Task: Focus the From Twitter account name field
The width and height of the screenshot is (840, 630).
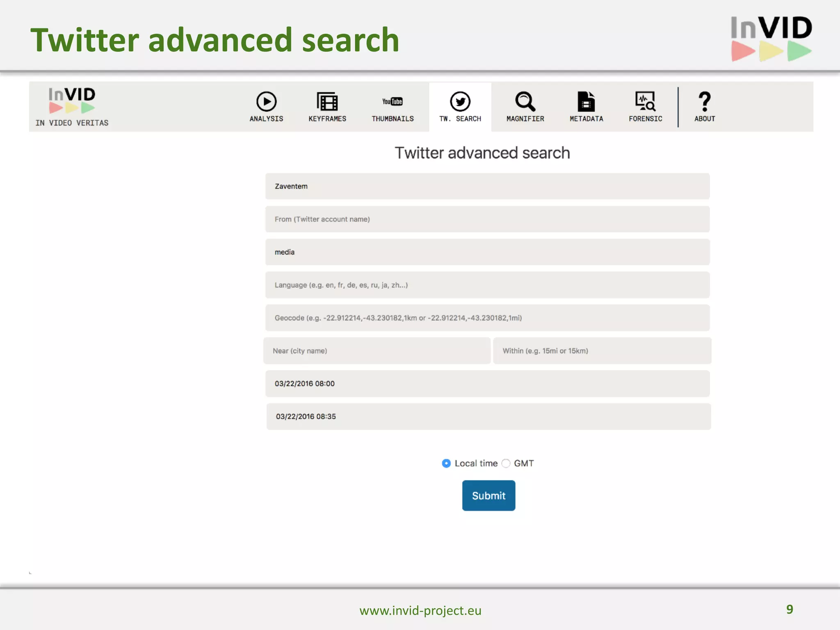Action: point(487,219)
